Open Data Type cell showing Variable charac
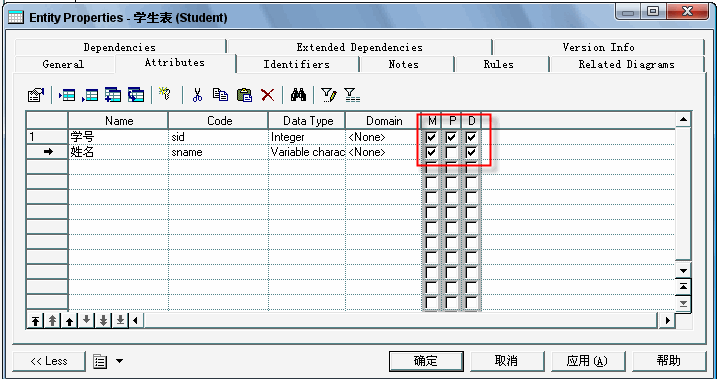This screenshot has width=717, height=379. (x=306, y=152)
